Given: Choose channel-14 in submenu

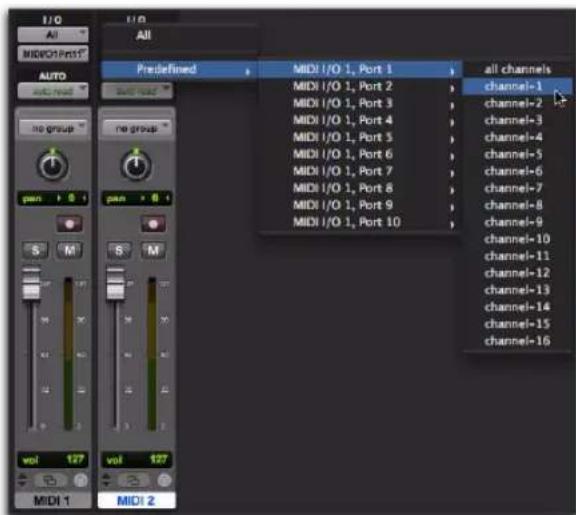Looking at the screenshot, I should 518,307.
